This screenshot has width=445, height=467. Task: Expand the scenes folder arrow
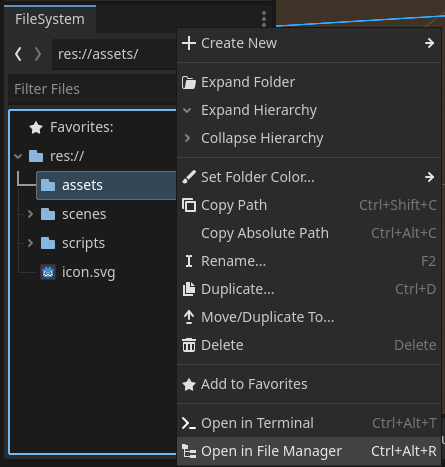pos(30,214)
